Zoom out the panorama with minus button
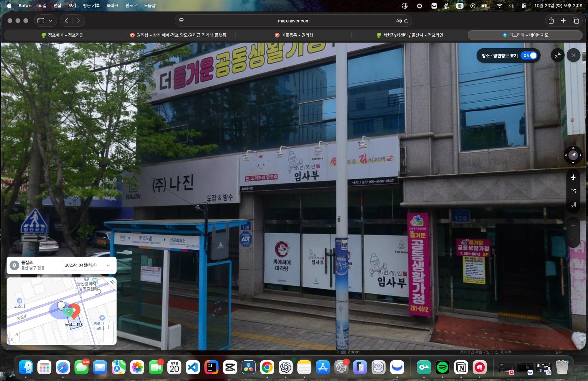Screen dimensions: 588x381 point(573,239)
